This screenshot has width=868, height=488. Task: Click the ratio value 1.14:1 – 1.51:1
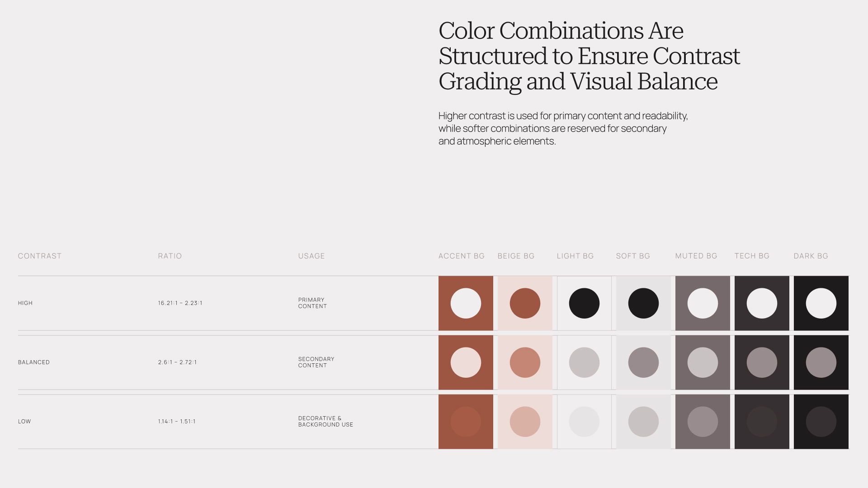click(x=177, y=422)
